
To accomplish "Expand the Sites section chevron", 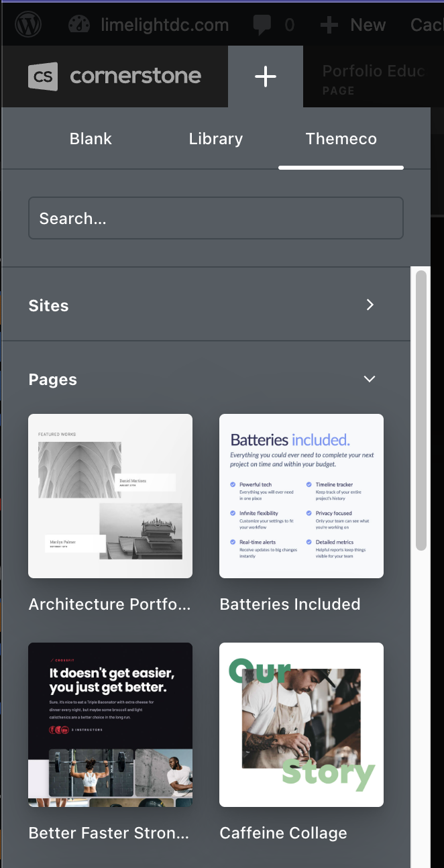I will [x=370, y=305].
